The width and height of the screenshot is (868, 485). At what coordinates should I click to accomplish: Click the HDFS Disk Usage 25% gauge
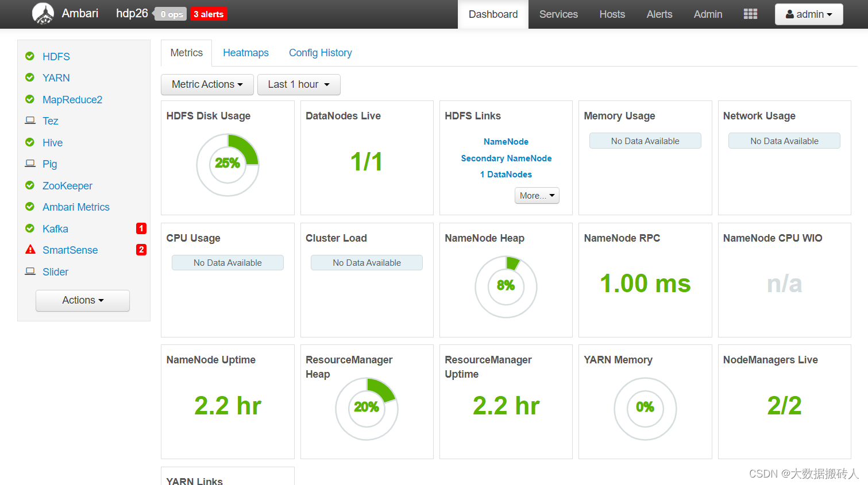pos(228,165)
